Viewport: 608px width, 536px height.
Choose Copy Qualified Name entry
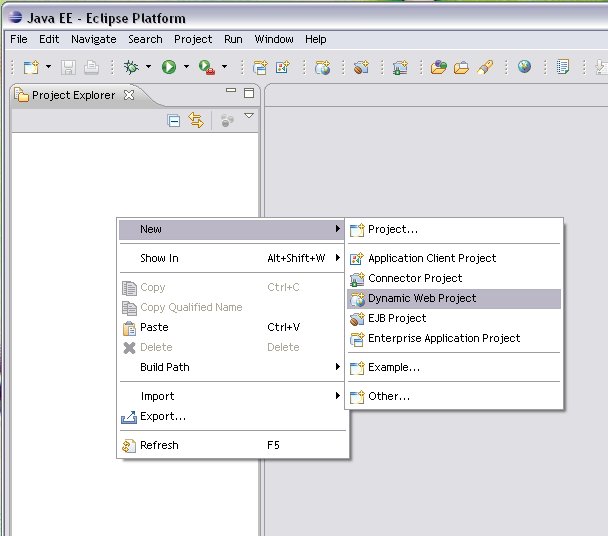coord(231,307)
